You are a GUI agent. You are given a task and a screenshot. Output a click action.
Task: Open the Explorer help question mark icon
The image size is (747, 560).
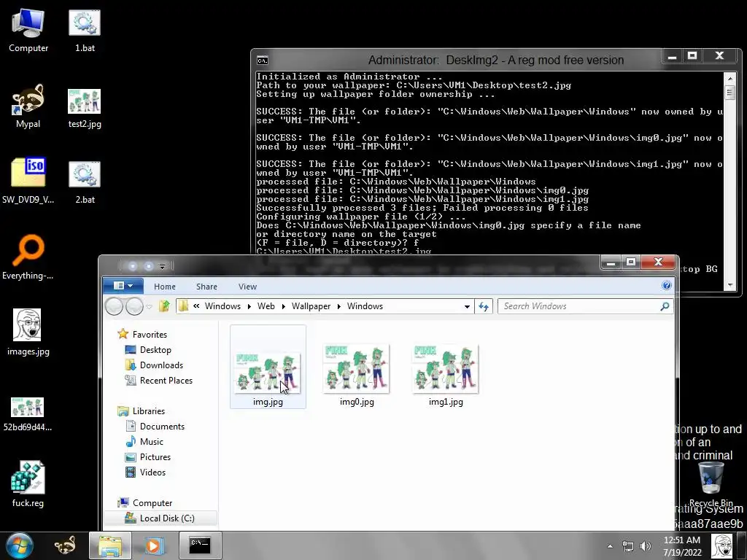coord(667,285)
